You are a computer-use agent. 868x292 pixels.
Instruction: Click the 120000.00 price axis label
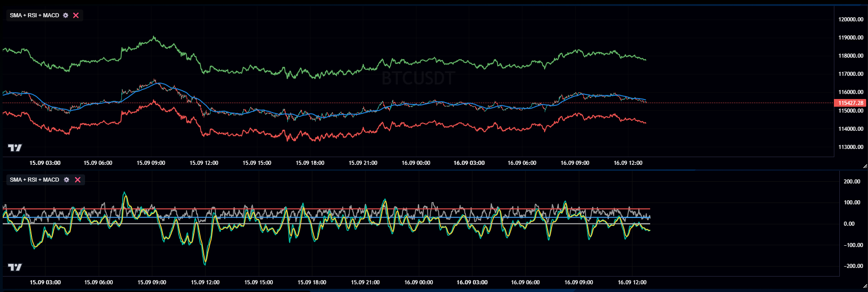(x=851, y=20)
